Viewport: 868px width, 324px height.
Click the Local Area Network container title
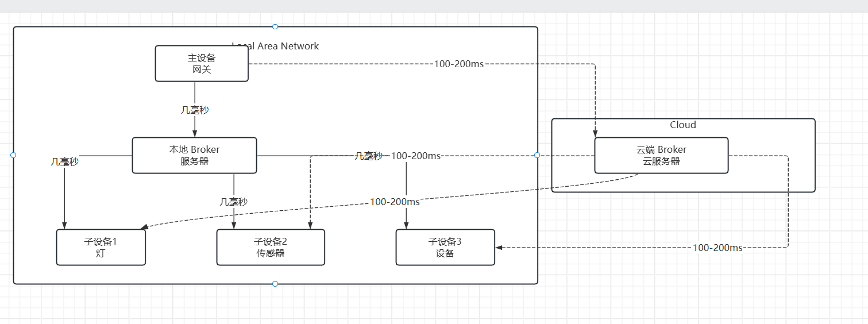click(x=275, y=46)
